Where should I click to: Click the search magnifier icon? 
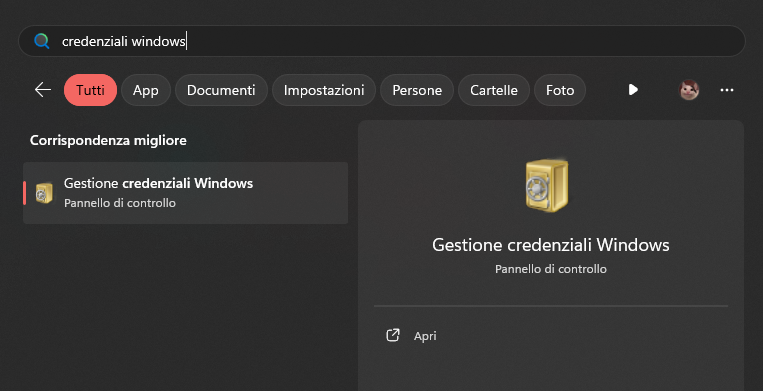click(42, 41)
